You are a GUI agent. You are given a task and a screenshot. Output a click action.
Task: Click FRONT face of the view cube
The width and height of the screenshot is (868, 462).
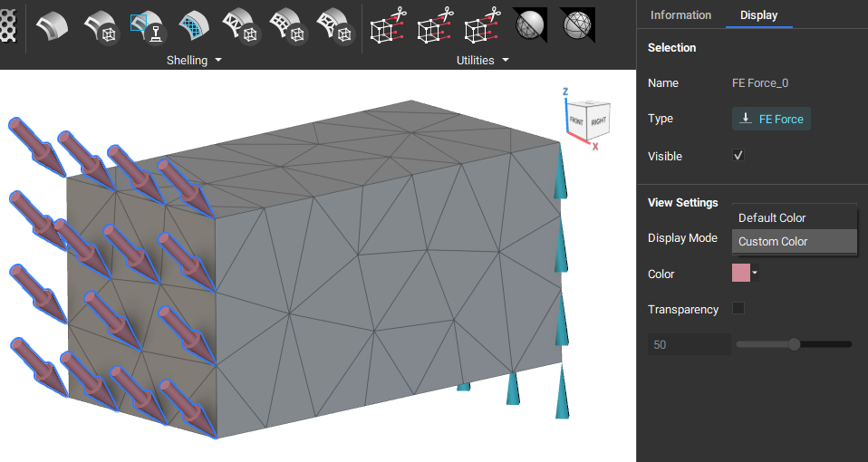click(577, 120)
